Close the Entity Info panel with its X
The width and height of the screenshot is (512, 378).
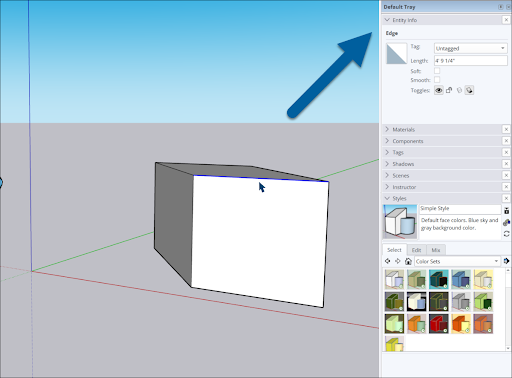pyautogui.click(x=506, y=20)
